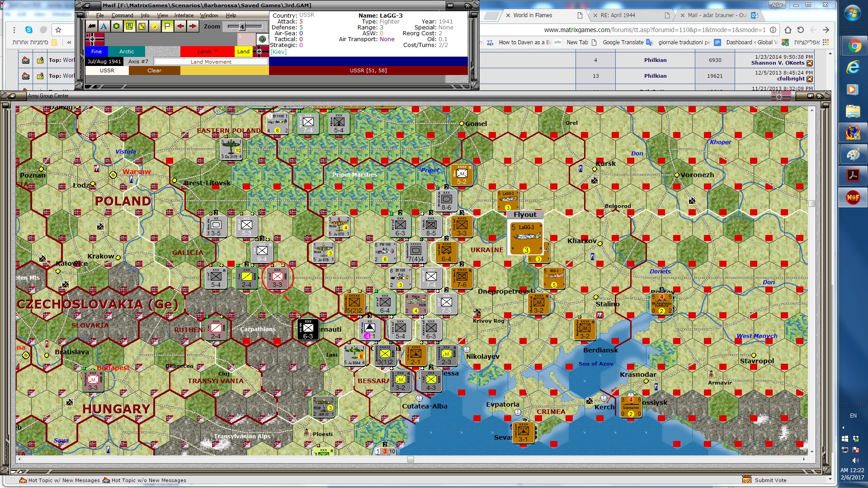Toggle the sunburst toolbar button

[x=155, y=26]
